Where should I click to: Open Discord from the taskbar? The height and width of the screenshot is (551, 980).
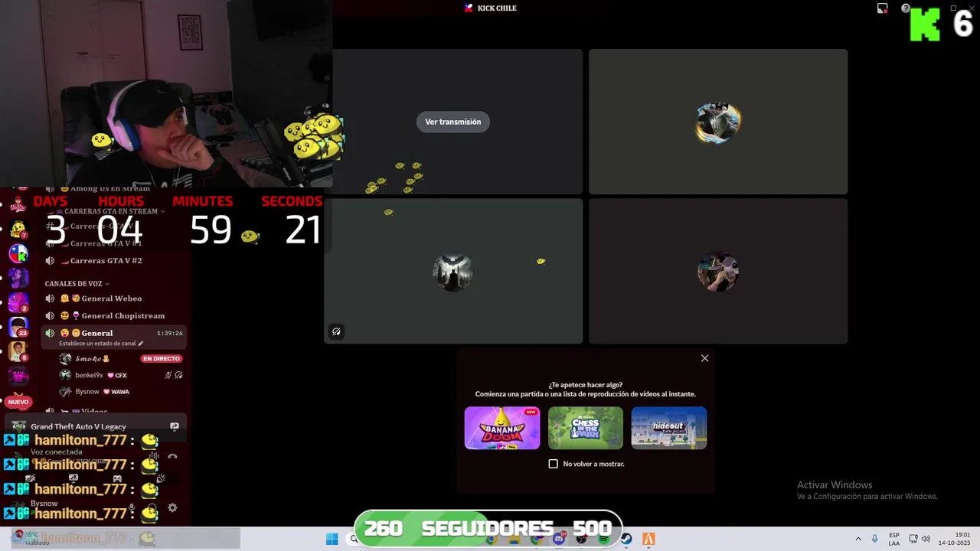tap(559, 539)
